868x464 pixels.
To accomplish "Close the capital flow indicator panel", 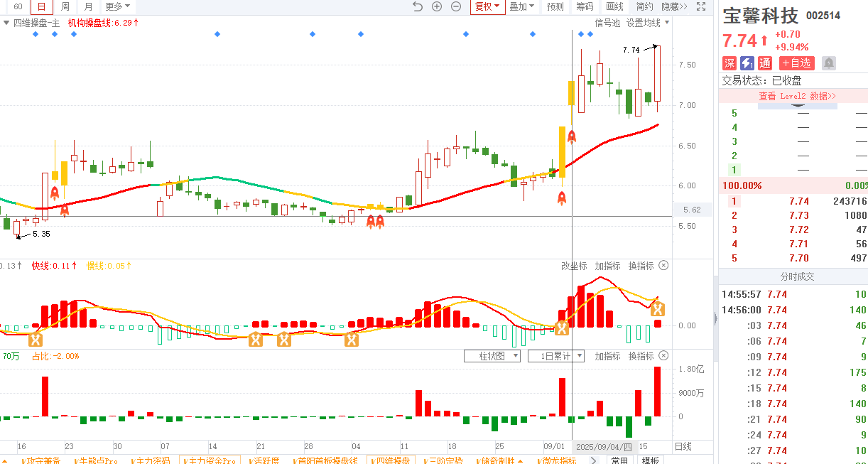I will [x=663, y=356].
